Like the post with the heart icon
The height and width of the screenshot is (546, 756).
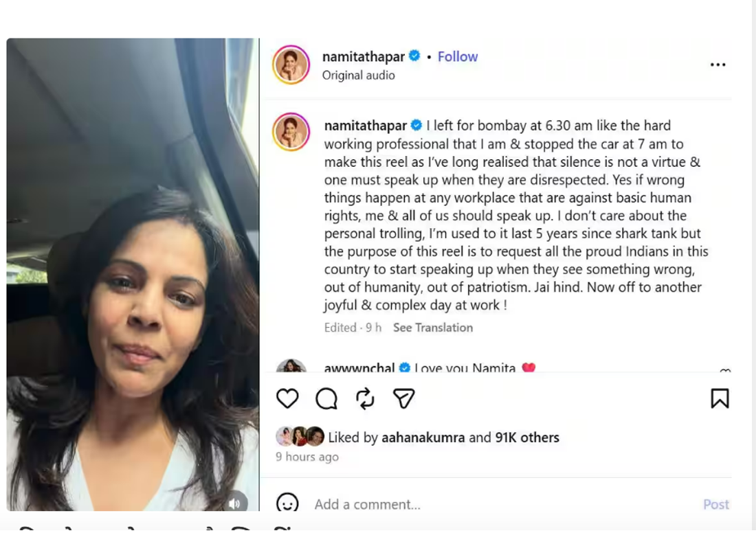(x=287, y=399)
